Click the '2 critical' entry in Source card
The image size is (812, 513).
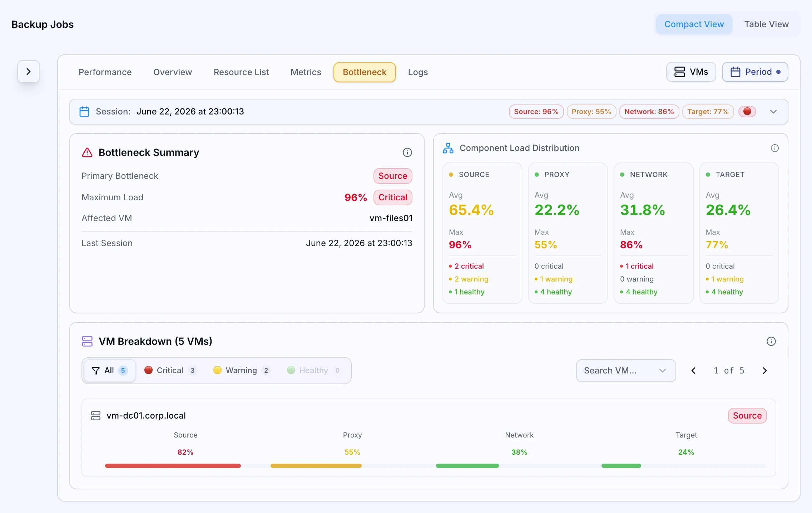coord(466,266)
